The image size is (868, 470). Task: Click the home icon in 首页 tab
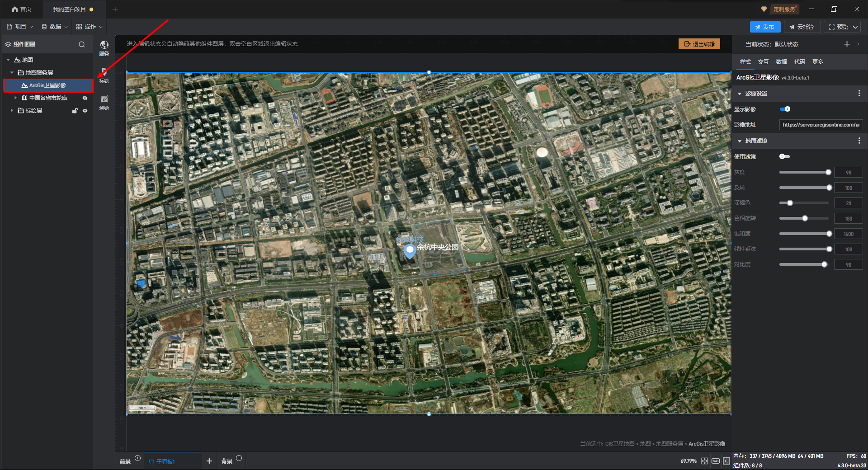tap(15, 9)
